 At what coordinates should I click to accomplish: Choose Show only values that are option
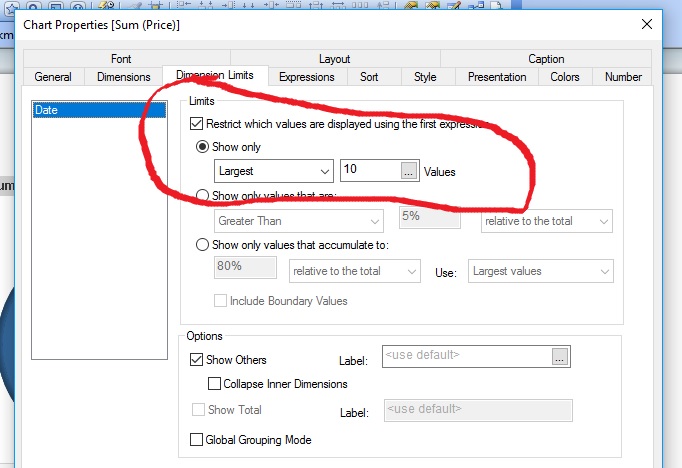202,195
